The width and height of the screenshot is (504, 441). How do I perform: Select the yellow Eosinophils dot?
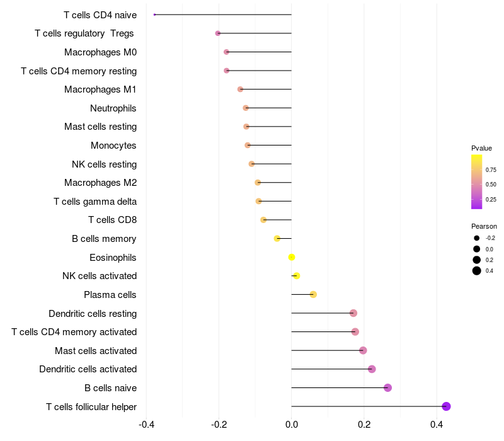292,257
